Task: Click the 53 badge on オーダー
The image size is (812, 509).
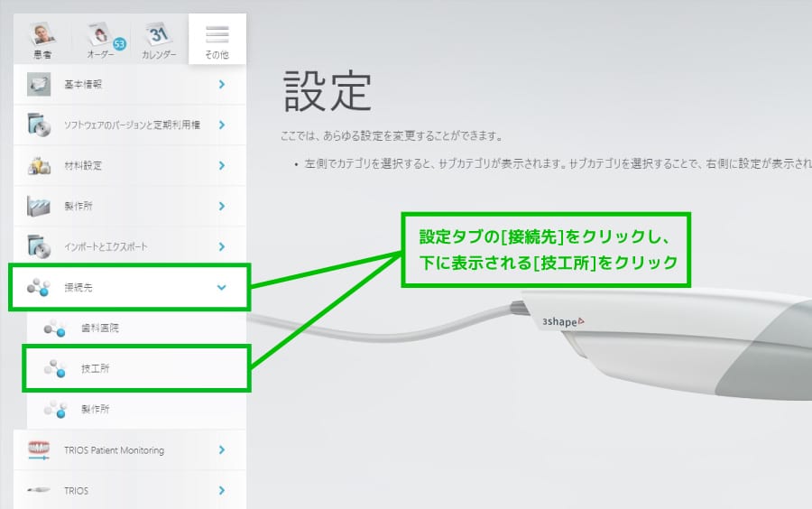Action: click(x=120, y=44)
